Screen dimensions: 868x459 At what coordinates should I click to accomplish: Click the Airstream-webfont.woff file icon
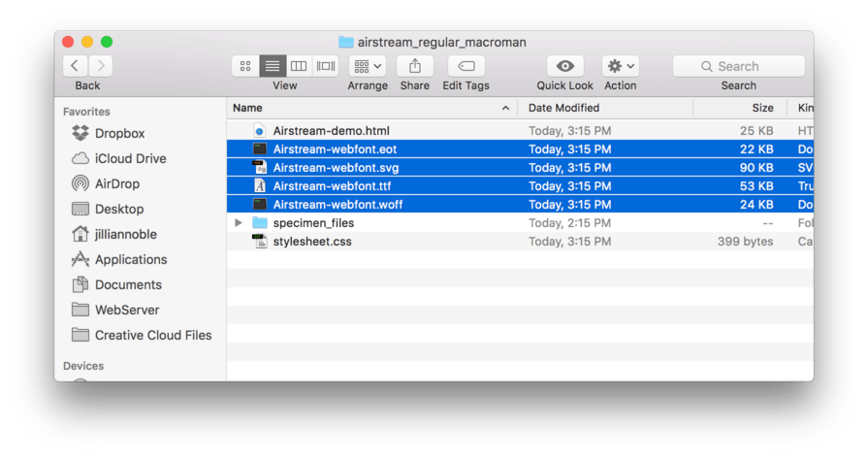(259, 205)
